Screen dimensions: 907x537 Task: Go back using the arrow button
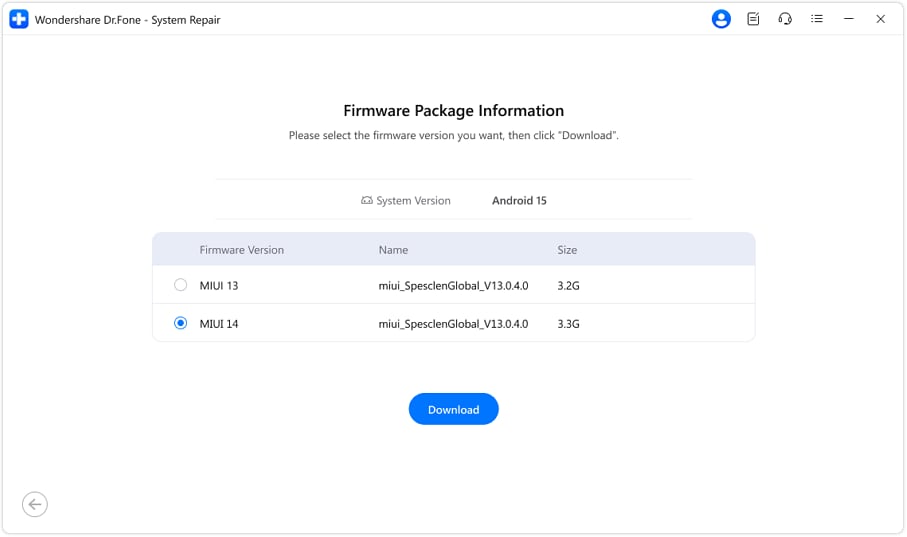(35, 505)
